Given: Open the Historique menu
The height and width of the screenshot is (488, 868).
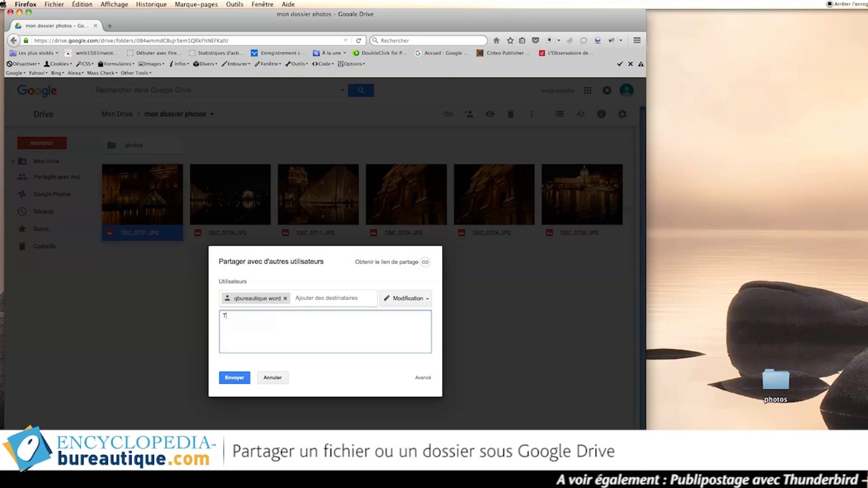Looking at the screenshot, I should coord(151,4).
